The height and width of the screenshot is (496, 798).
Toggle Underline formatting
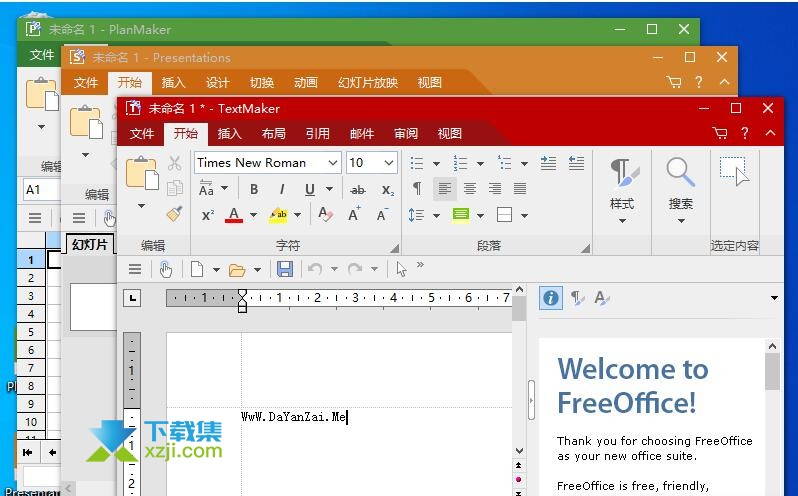(309, 189)
